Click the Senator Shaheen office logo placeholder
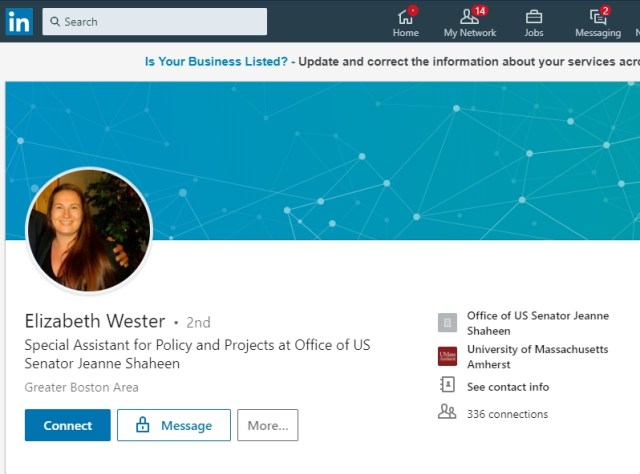This screenshot has width=640, height=474. pyautogui.click(x=447, y=322)
